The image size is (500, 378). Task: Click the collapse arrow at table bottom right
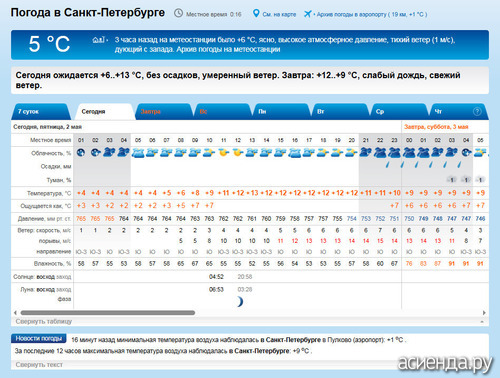point(482,322)
